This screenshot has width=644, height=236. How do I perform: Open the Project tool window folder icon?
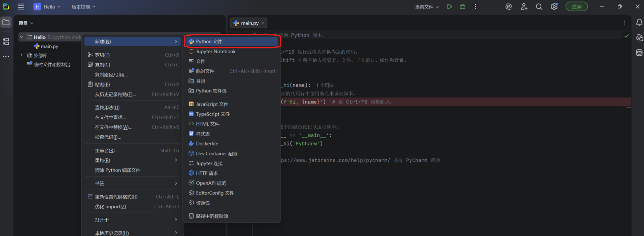(6, 23)
